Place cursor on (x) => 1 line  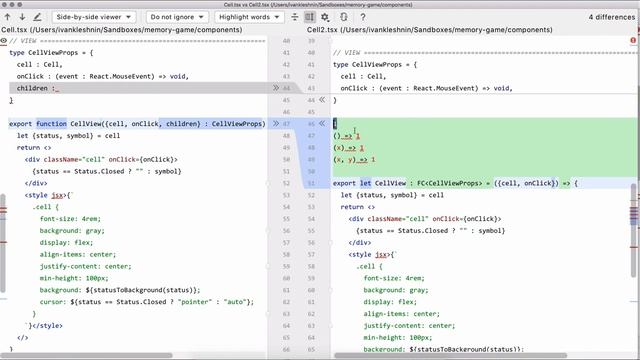[x=349, y=148]
